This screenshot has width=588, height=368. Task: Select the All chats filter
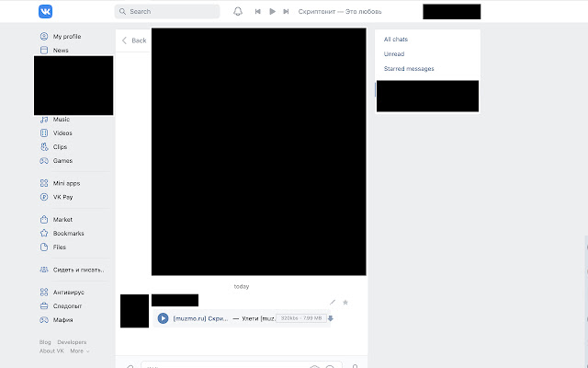click(396, 40)
